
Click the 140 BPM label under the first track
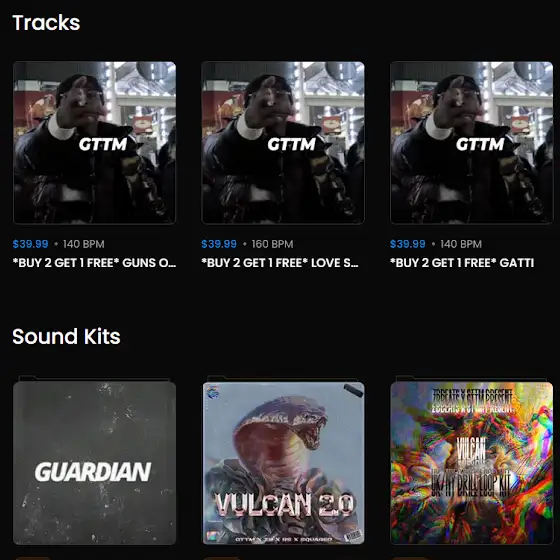click(x=84, y=244)
